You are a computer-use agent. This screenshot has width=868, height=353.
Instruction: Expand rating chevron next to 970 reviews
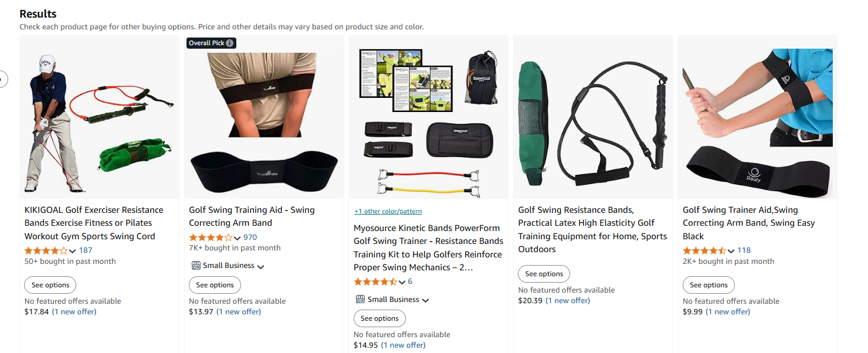[x=237, y=237]
